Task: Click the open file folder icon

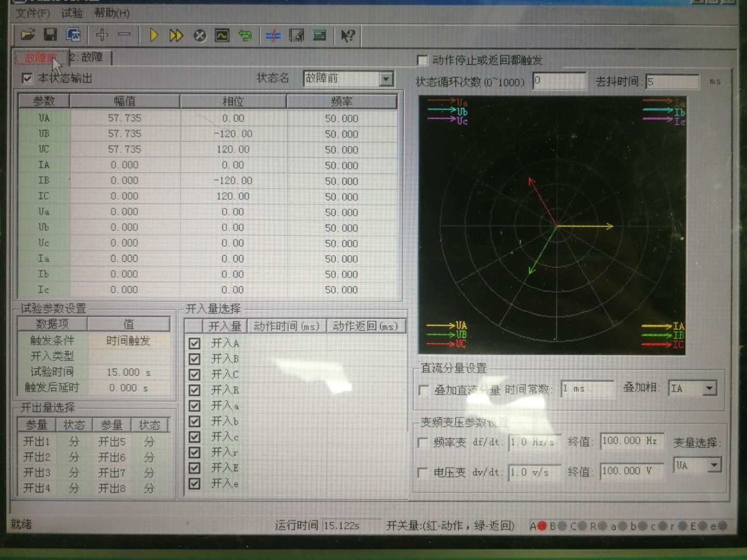Action: click(x=27, y=35)
